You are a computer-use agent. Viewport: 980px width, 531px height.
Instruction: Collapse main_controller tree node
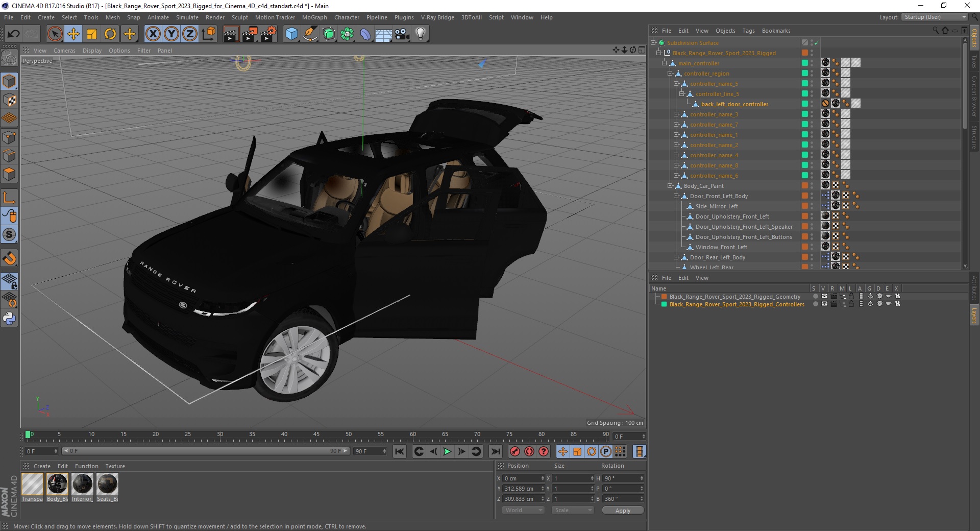[665, 63]
